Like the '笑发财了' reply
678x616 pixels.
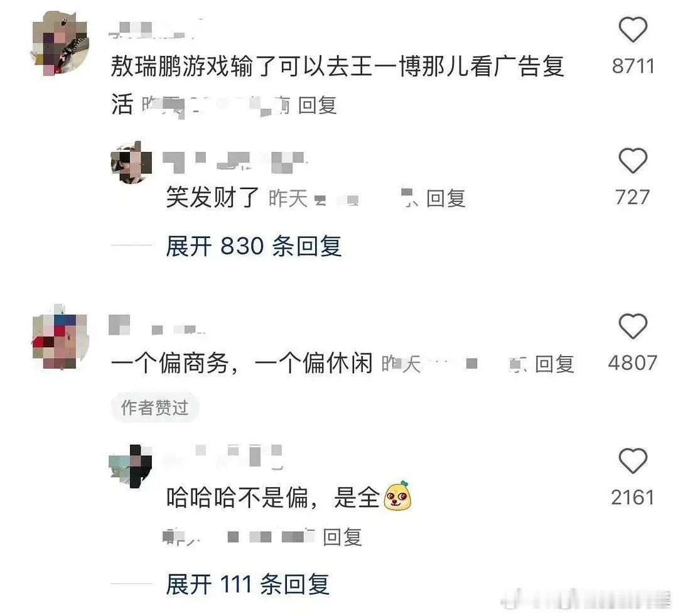(633, 161)
